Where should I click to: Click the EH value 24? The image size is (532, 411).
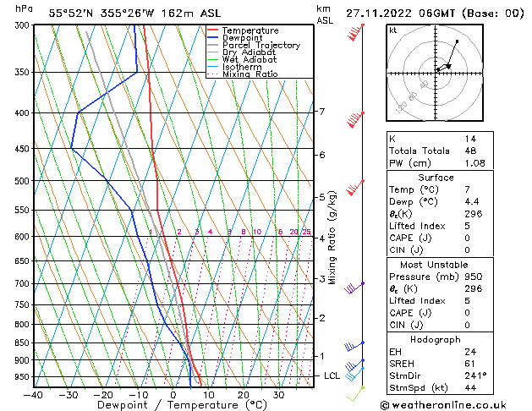pos(470,352)
